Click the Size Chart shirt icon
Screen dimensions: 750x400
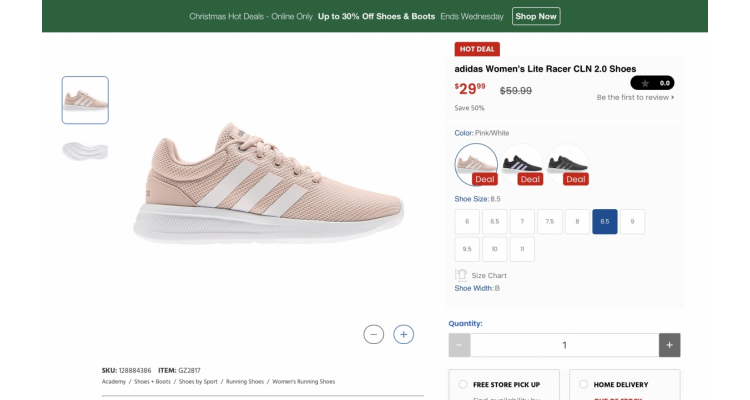point(461,275)
